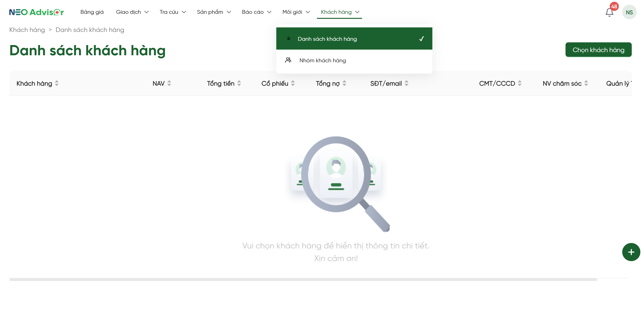The width and height of the screenshot is (644, 332).
Task: Click the horizontal table scrollbar
Action: click(x=303, y=280)
